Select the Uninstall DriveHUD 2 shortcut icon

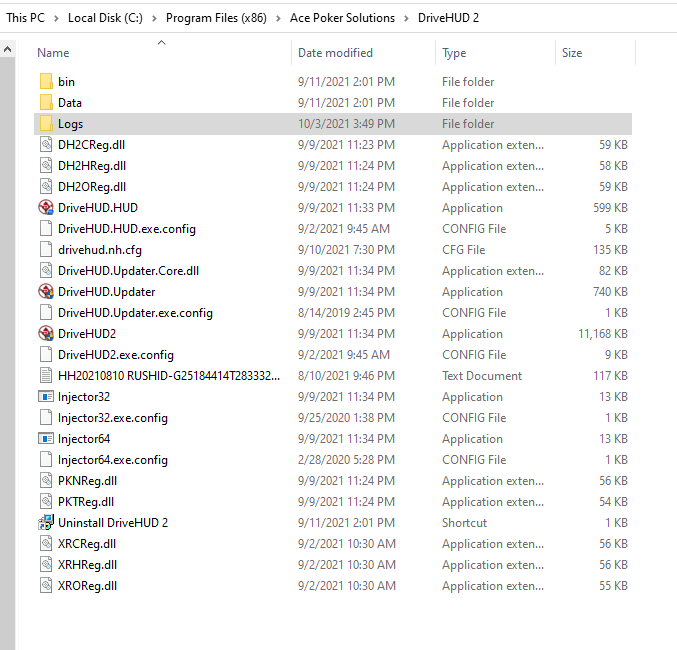click(x=46, y=523)
